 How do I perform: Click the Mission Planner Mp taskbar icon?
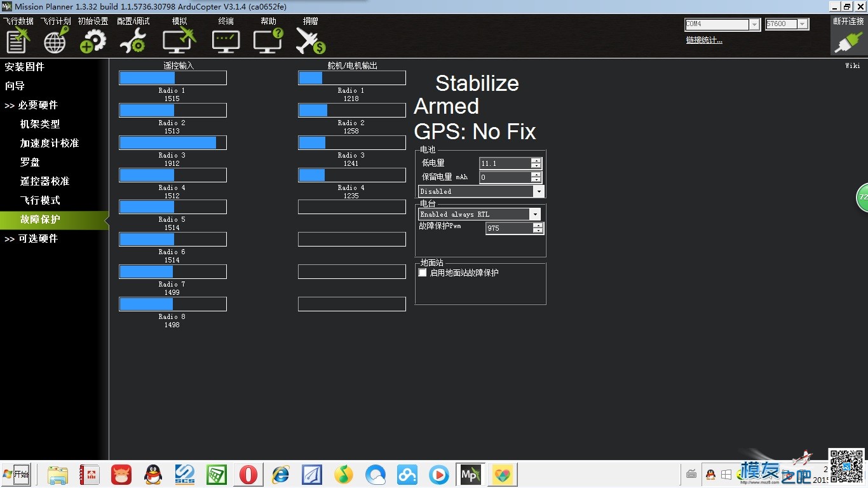(471, 475)
